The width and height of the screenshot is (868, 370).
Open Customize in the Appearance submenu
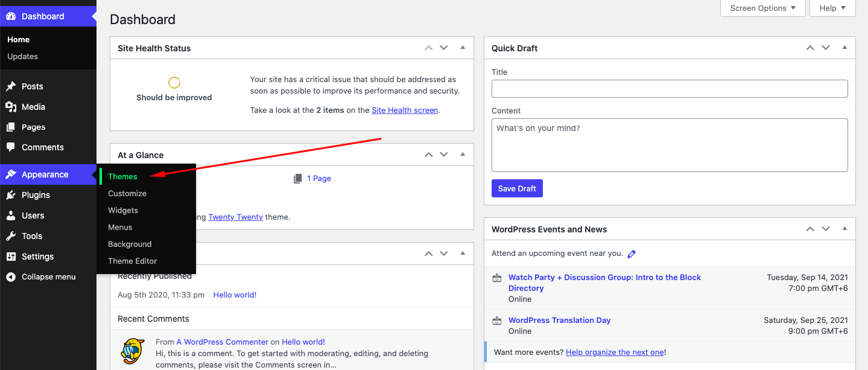[x=127, y=193]
